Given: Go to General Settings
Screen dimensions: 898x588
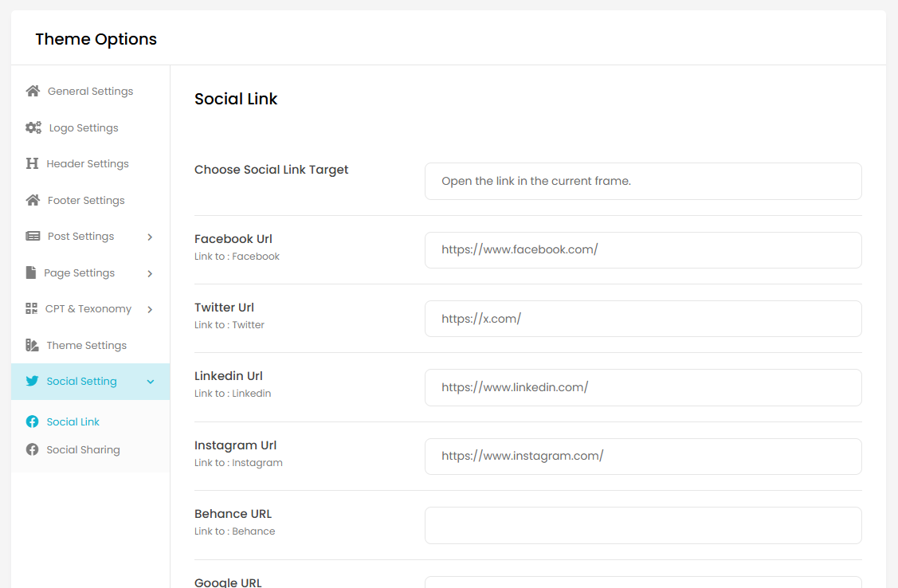Looking at the screenshot, I should click(x=90, y=92).
